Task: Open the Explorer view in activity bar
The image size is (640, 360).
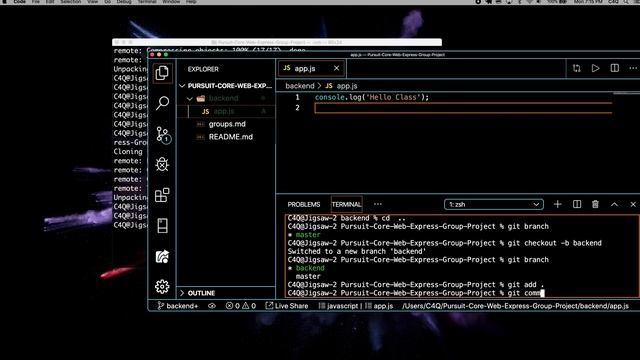Action: [162, 73]
